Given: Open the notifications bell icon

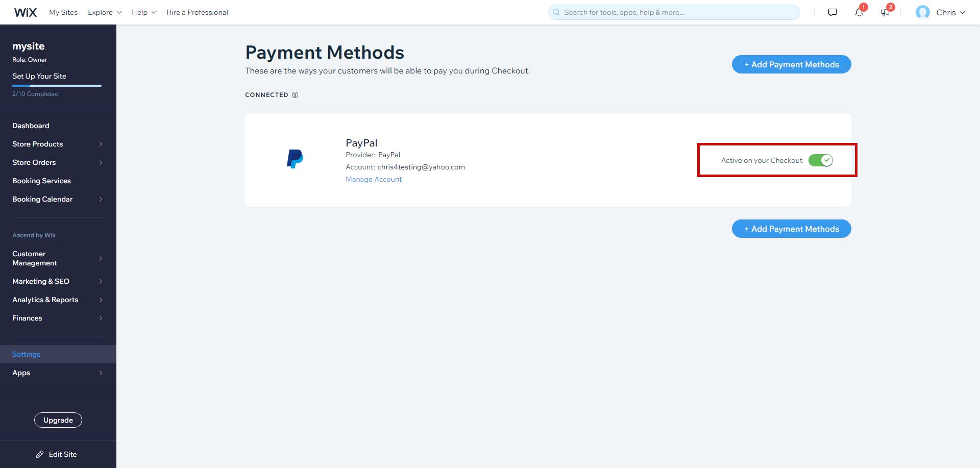Looking at the screenshot, I should click(859, 12).
